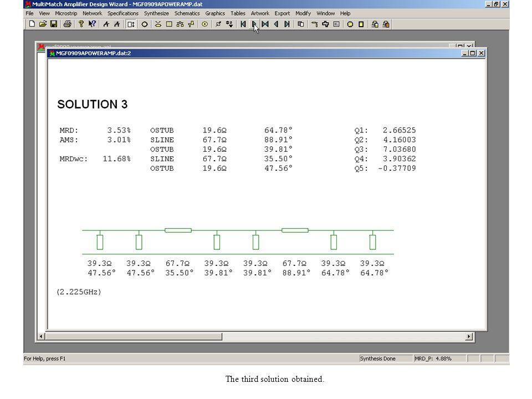Click the MRD_P: 4.88% status entry
The width and height of the screenshot is (532, 399).
click(439, 359)
